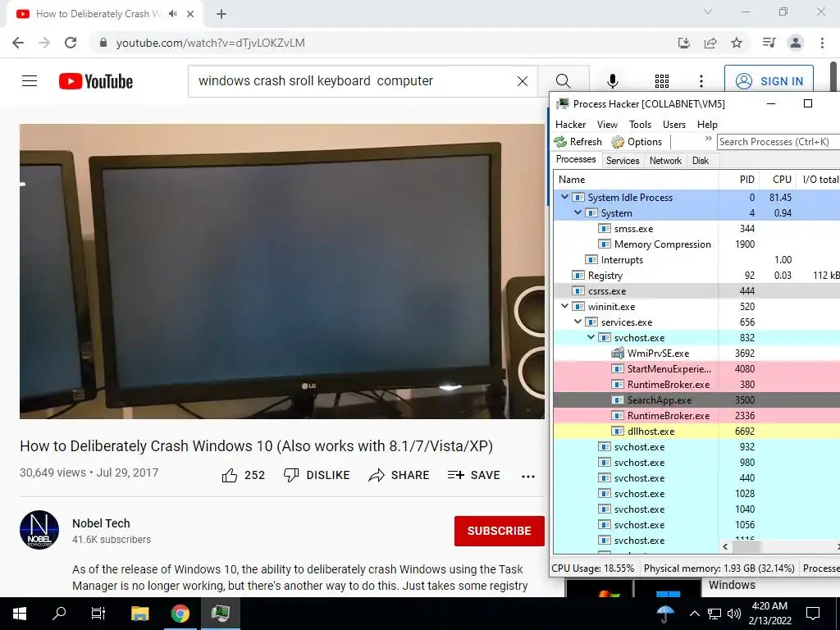Select SearchApp.exe process row
The width and height of the screenshot is (840, 630).
[x=696, y=399]
